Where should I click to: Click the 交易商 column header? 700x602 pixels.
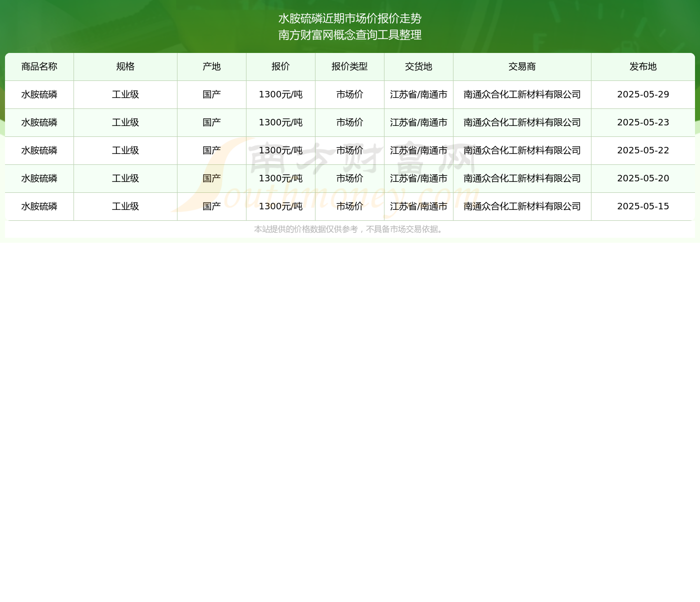(x=522, y=66)
